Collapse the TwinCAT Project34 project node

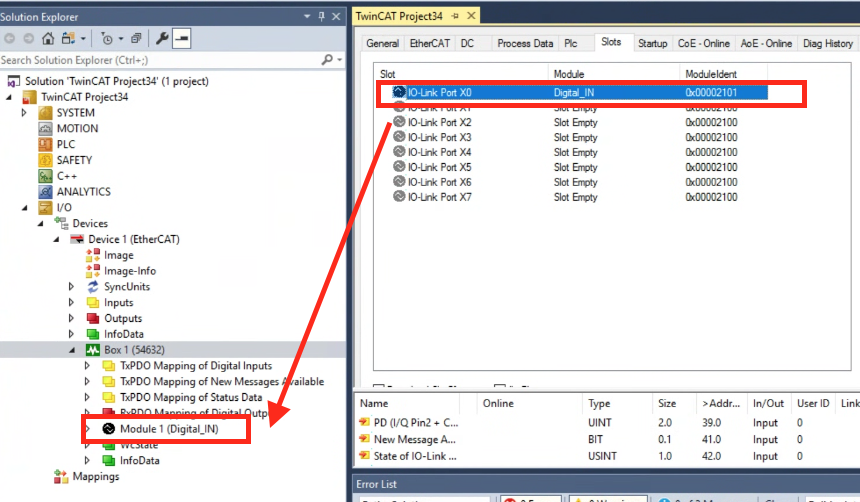pyautogui.click(x=9, y=97)
